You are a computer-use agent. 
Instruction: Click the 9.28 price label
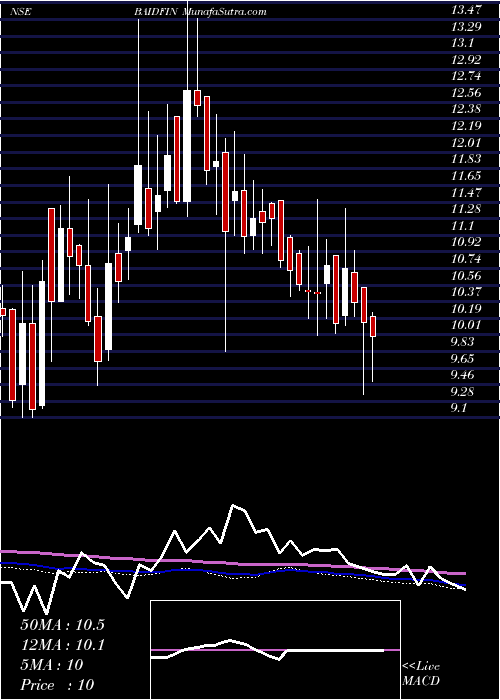coord(464,392)
